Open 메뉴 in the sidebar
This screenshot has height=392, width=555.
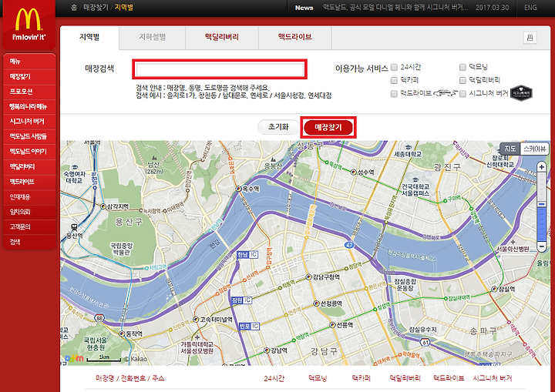coord(29,61)
